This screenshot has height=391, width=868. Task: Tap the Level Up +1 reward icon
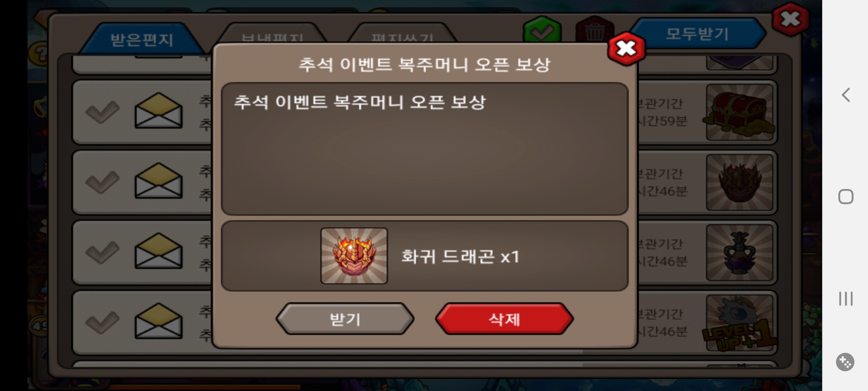(740, 323)
